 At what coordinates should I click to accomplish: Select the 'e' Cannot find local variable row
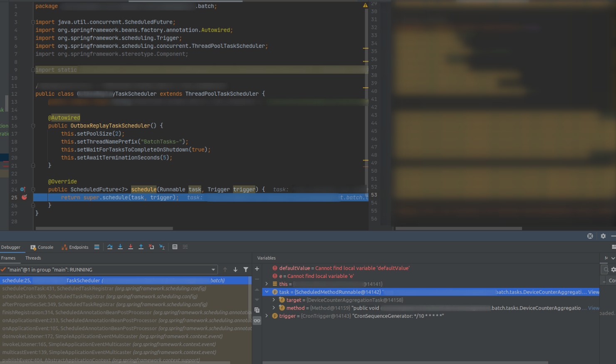pyautogui.click(x=431, y=276)
